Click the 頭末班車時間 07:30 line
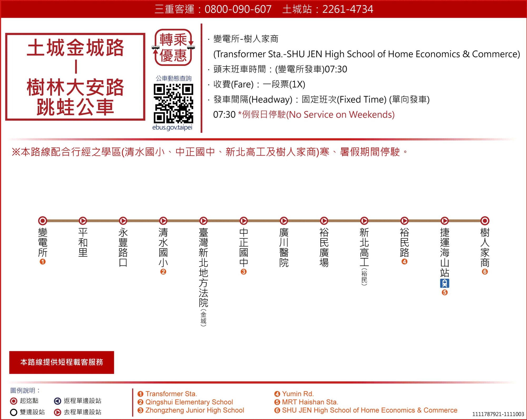 click(280, 69)
